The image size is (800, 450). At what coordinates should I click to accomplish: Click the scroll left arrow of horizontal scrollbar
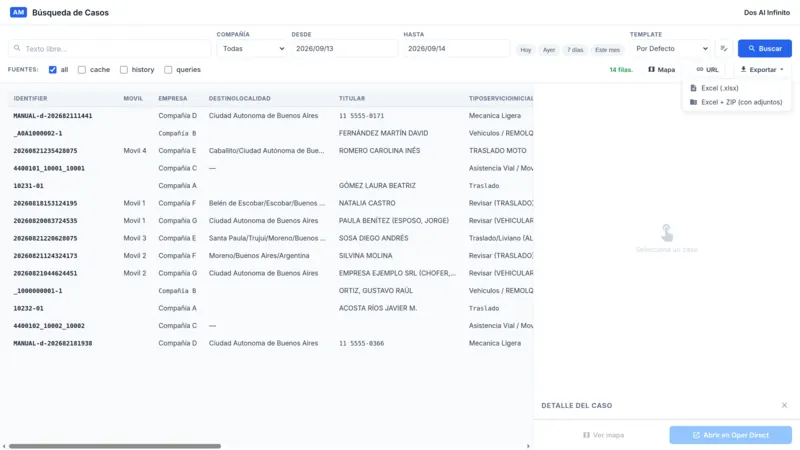[x=4, y=446]
